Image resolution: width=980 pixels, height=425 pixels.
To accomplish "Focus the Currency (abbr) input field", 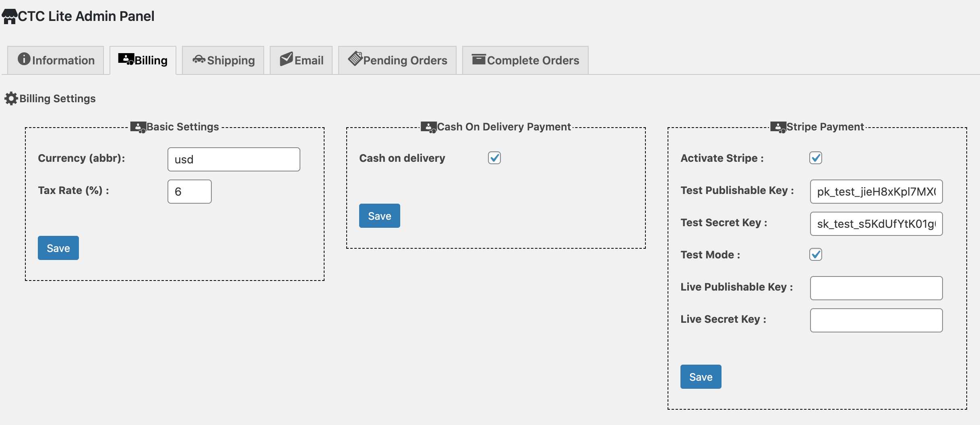I will (234, 159).
